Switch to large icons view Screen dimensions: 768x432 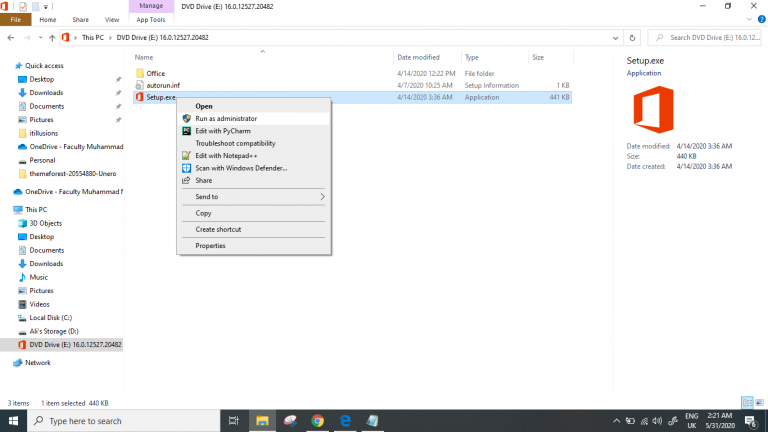click(759, 403)
